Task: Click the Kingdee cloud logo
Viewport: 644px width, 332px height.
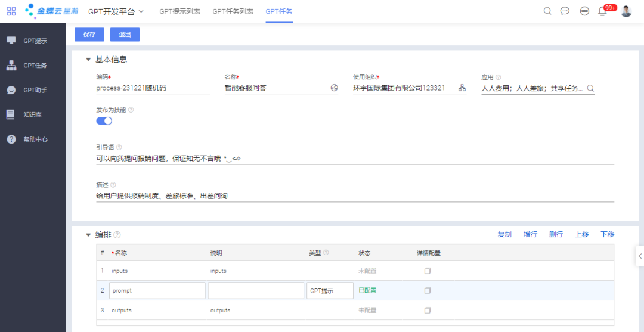Action: coord(52,11)
